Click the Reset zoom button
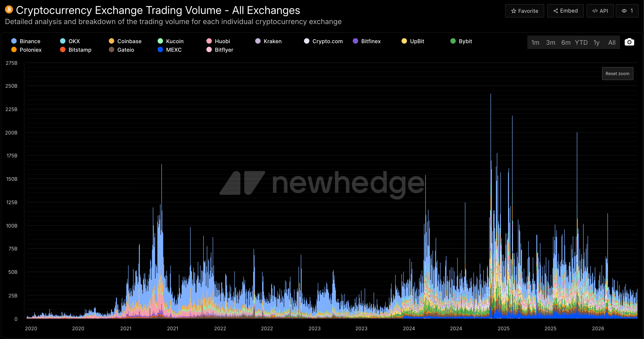 [617, 74]
